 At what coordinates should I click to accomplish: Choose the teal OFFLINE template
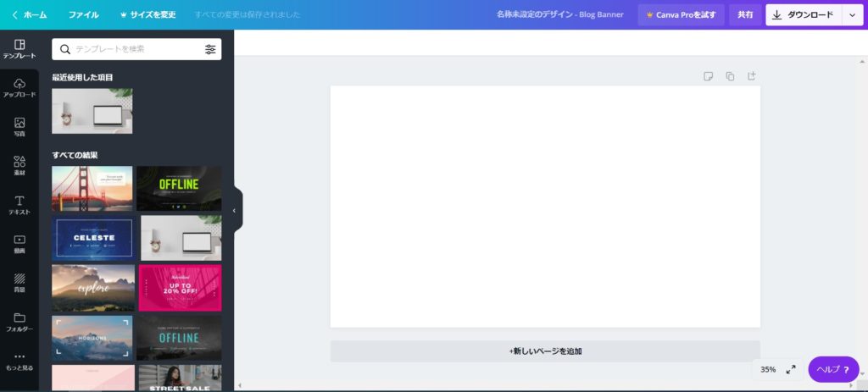179,338
